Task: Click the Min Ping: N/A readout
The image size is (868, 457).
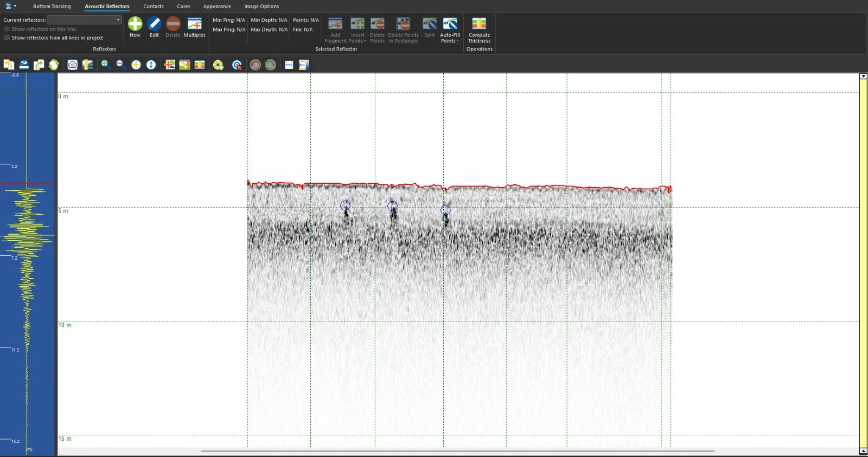Action: coord(229,20)
